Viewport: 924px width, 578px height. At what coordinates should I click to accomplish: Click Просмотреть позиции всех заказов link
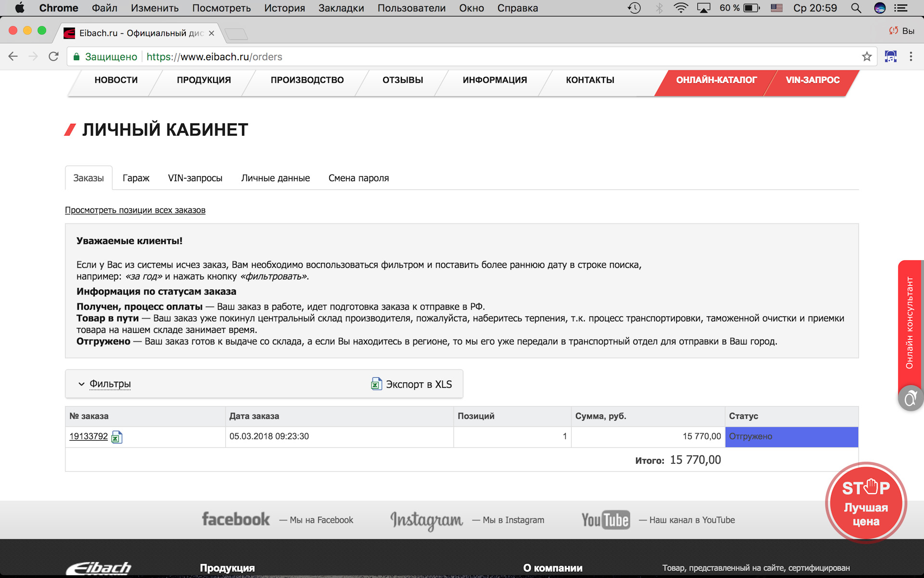pos(135,210)
